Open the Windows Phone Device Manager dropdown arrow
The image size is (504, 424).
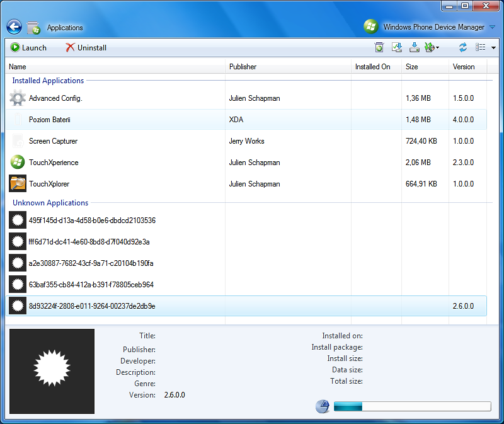pyautogui.click(x=492, y=27)
